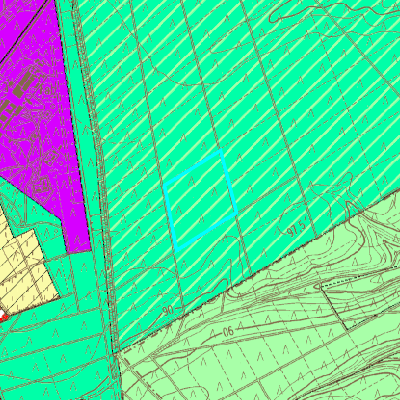Click the upside-down 90 contour label

228,332
